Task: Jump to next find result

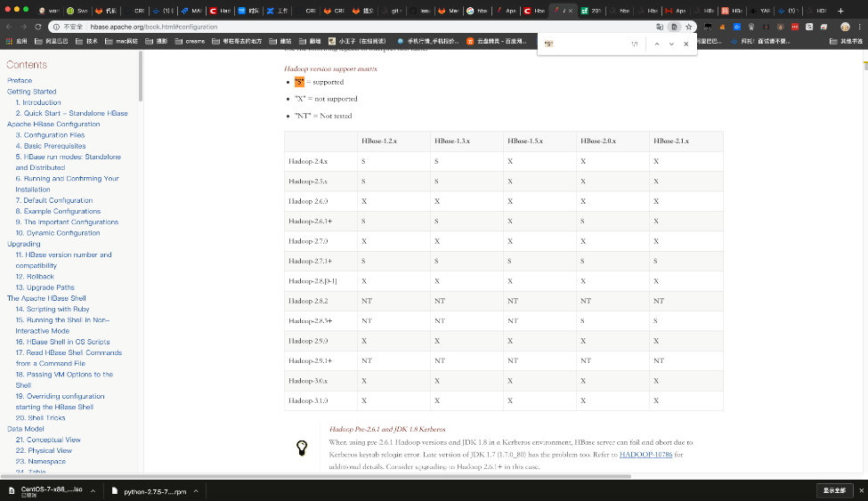Action: pyautogui.click(x=671, y=44)
